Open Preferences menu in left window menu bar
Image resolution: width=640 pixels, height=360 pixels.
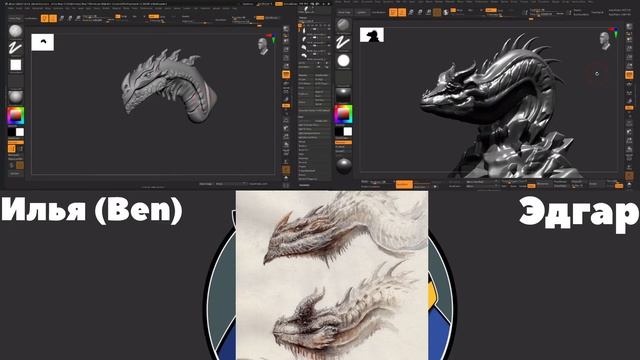pos(146,8)
